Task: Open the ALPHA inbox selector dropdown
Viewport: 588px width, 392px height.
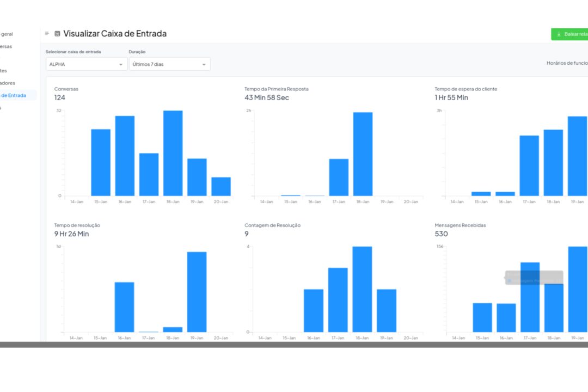Action: coord(86,64)
